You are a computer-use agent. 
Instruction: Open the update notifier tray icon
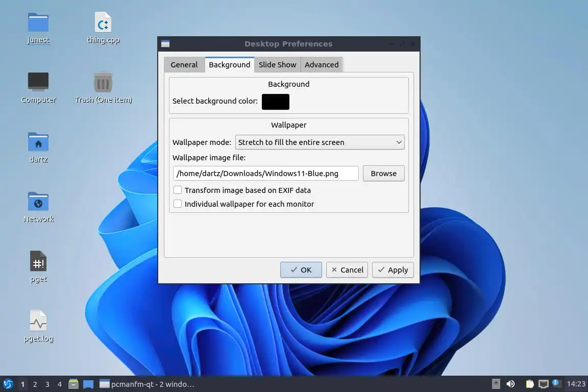click(556, 383)
